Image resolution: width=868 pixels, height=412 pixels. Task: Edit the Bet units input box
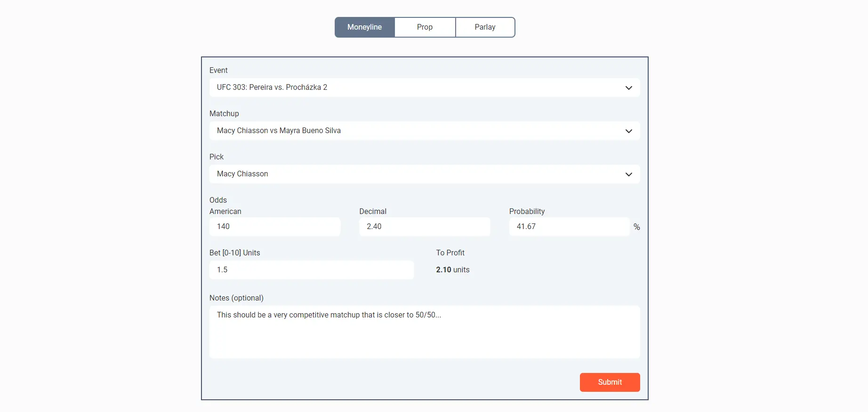coord(311,270)
